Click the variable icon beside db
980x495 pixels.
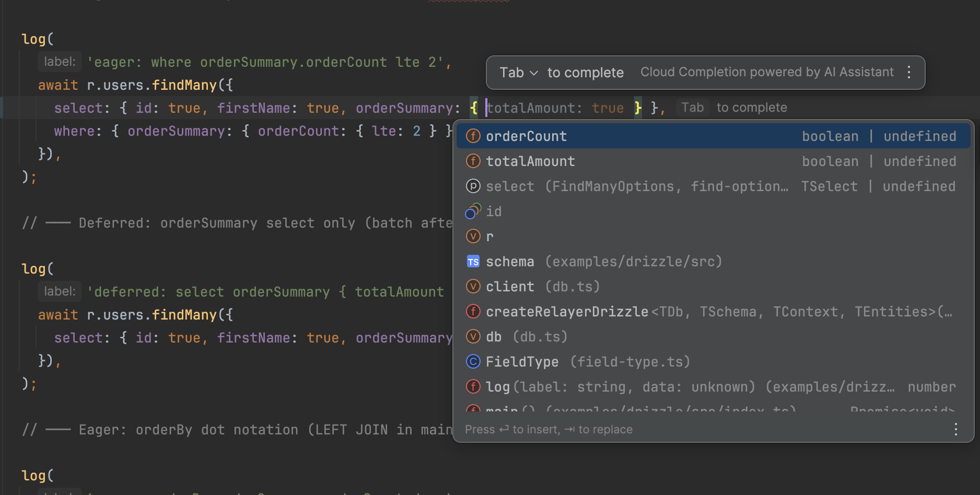[x=473, y=336]
